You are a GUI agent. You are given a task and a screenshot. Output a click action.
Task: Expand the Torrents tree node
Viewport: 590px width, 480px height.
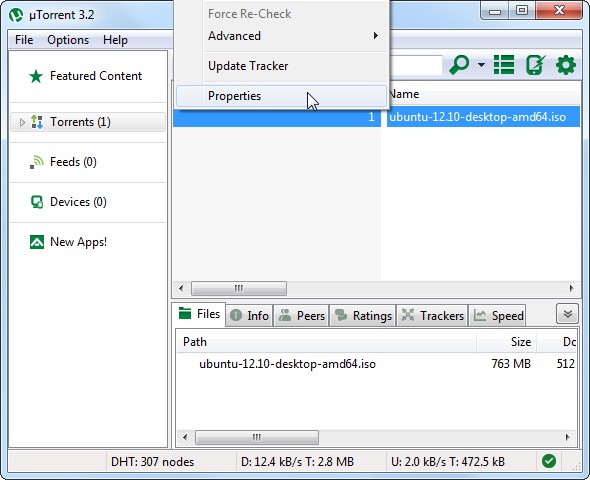[22, 122]
